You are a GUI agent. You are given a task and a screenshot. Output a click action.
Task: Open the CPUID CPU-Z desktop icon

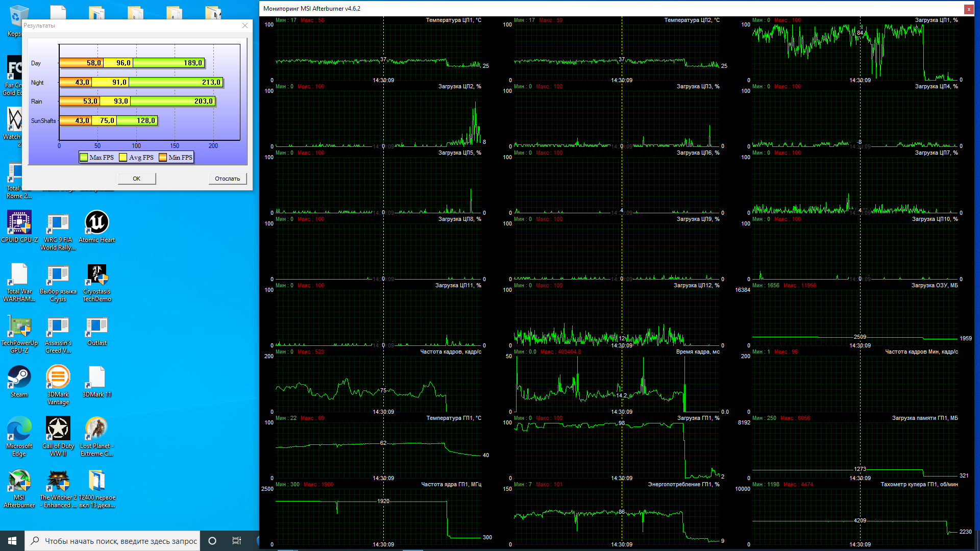pyautogui.click(x=19, y=223)
